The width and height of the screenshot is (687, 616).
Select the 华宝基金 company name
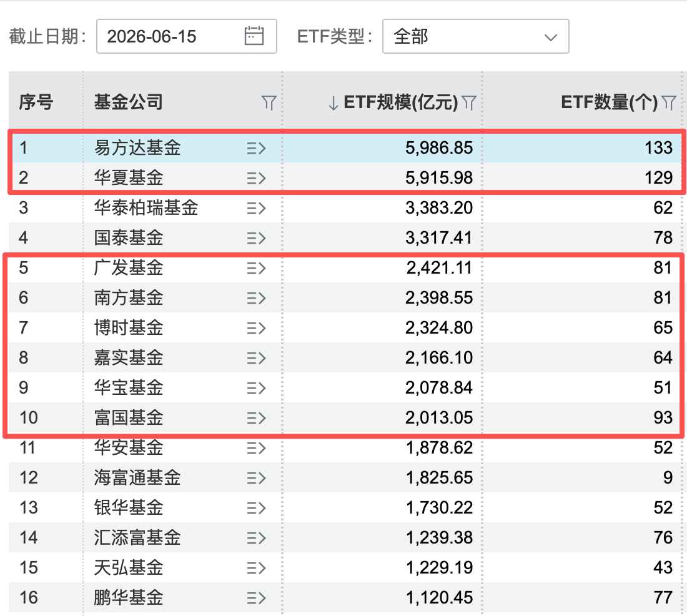(x=129, y=387)
